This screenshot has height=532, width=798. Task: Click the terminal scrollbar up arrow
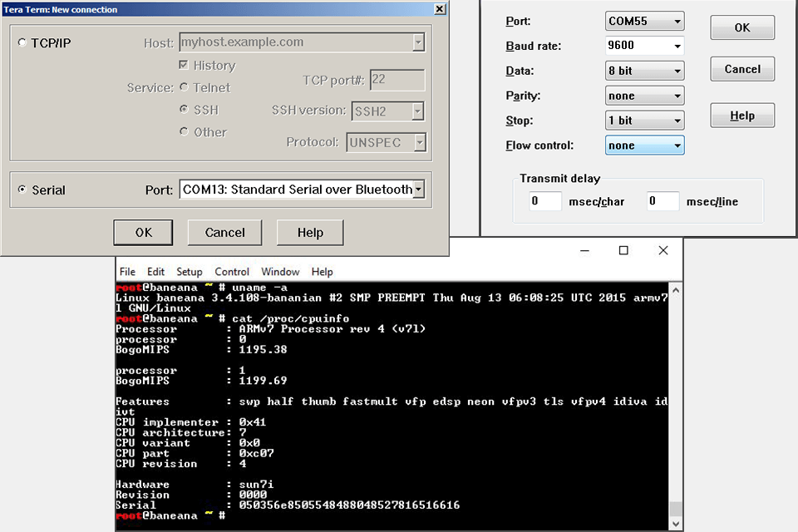[676, 290]
